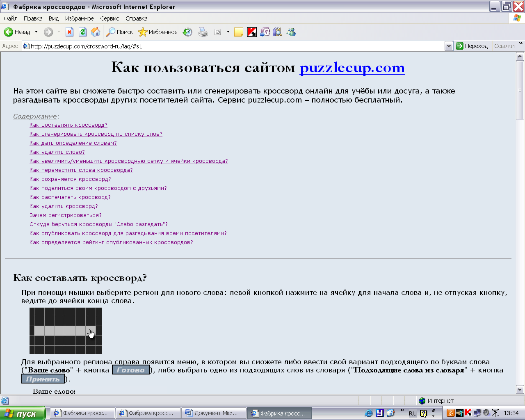Click RU language indicator in taskbar
The width and height of the screenshot is (525, 420).
click(x=413, y=413)
